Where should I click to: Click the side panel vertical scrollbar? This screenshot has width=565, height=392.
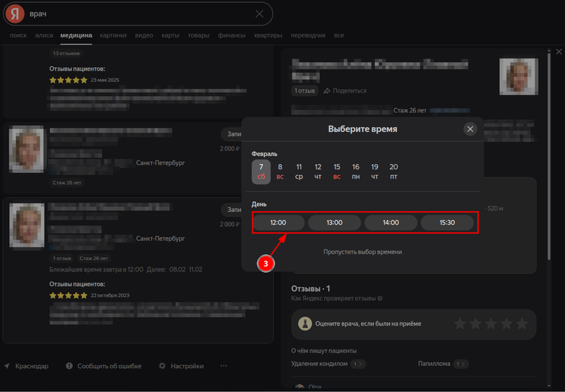549,157
